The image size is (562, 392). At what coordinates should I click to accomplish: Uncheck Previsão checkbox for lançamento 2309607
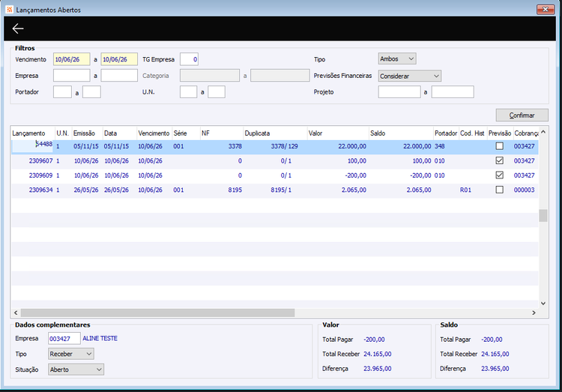pyautogui.click(x=499, y=160)
